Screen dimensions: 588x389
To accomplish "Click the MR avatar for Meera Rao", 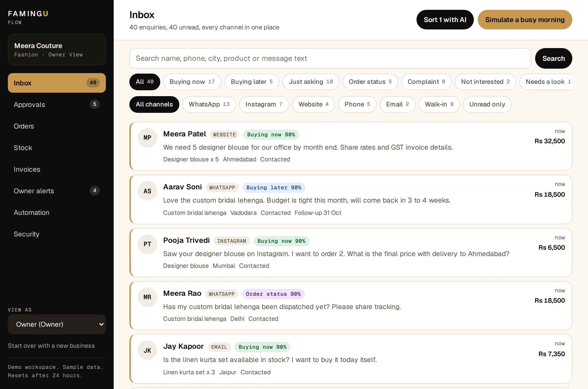I will point(147,297).
